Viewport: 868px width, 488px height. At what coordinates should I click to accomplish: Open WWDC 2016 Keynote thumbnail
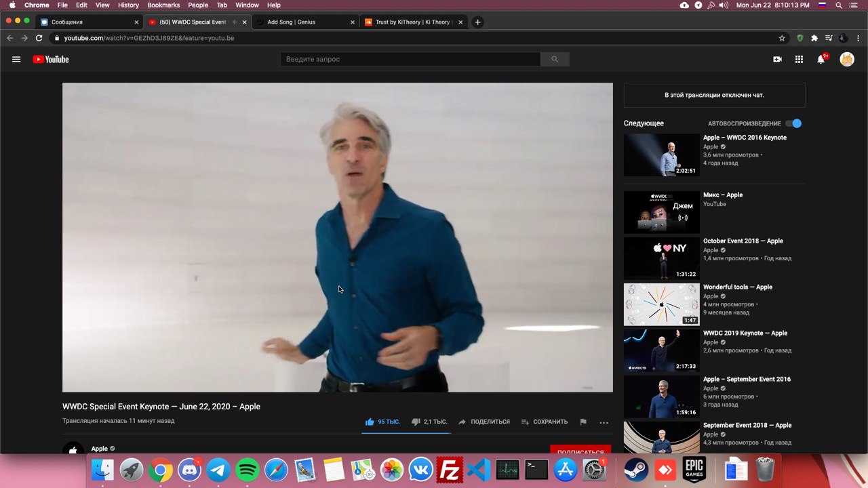tap(661, 155)
